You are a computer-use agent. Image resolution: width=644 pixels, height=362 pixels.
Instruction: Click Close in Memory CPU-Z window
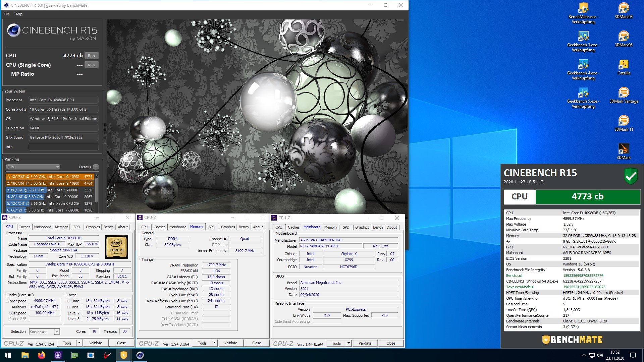pos(257,343)
